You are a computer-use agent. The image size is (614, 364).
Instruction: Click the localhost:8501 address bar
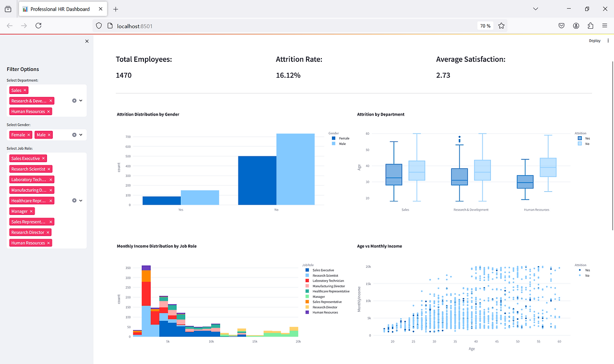[x=288, y=26]
